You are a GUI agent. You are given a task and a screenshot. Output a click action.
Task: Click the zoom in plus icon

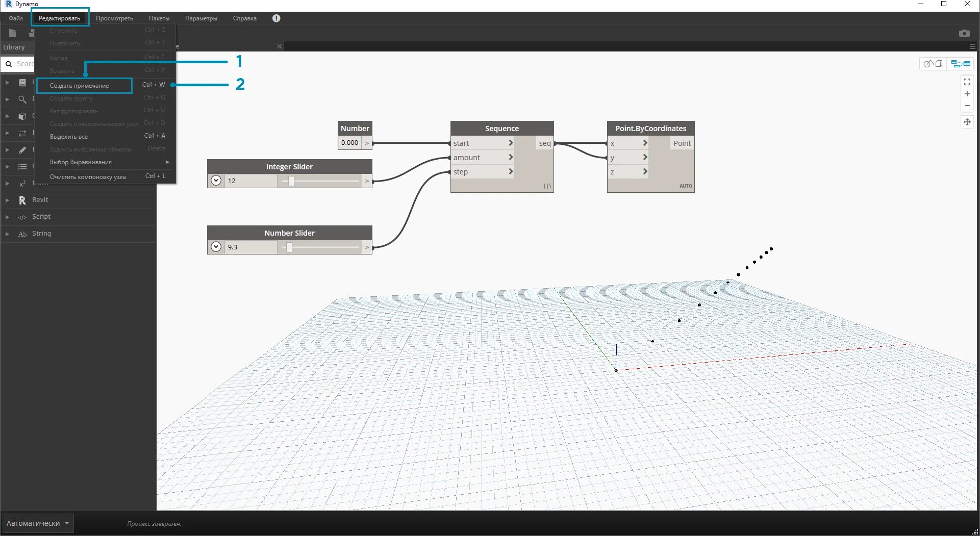click(x=967, y=94)
